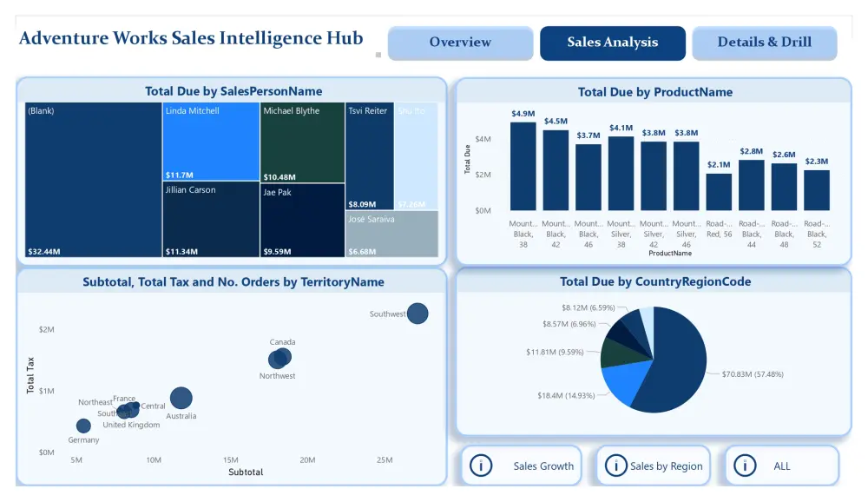Viewport: 868px width, 502px height.
Task: Click the Total Due by SalesPersonName title
Action: (x=233, y=91)
